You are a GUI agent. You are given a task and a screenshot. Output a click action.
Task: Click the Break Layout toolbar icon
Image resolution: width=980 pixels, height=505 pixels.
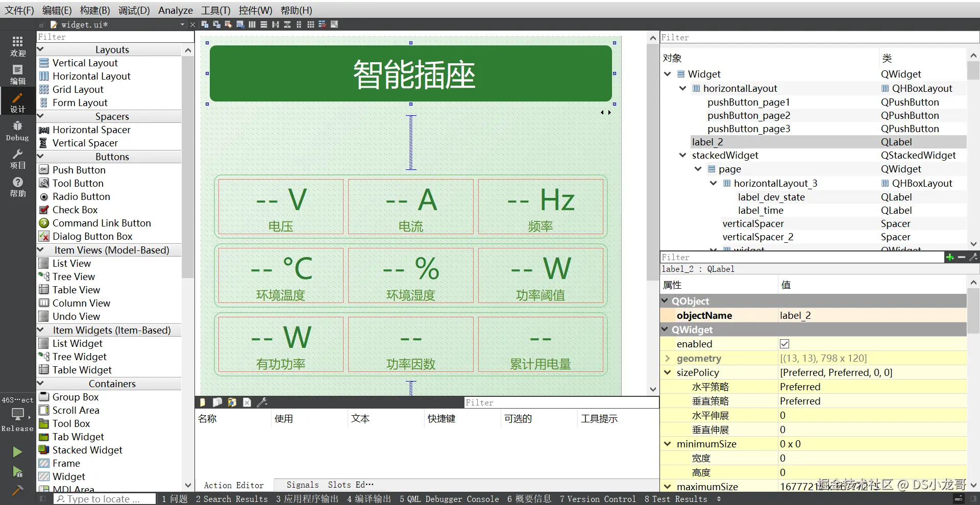point(322,24)
